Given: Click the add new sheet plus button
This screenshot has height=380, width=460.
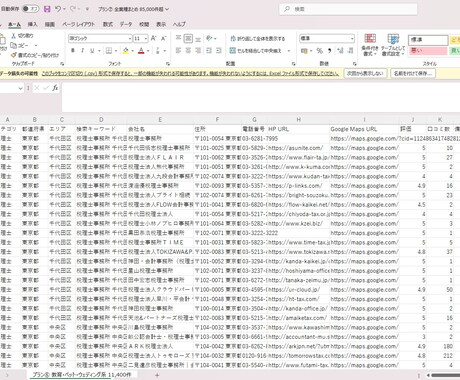Looking at the screenshot, I should [156, 375].
